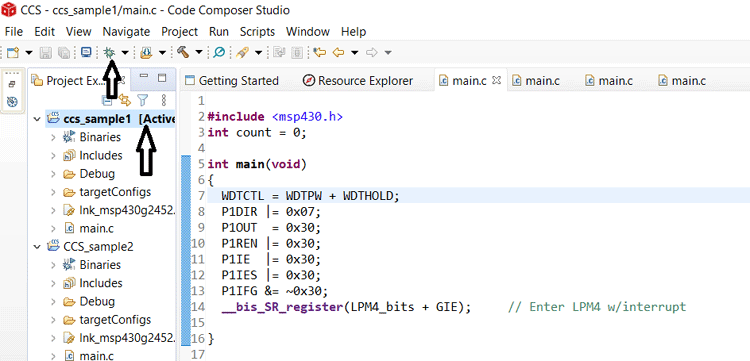The width and height of the screenshot is (750, 361).
Task: Click the '#include <msp430.h>' code line
Action: tap(275, 117)
